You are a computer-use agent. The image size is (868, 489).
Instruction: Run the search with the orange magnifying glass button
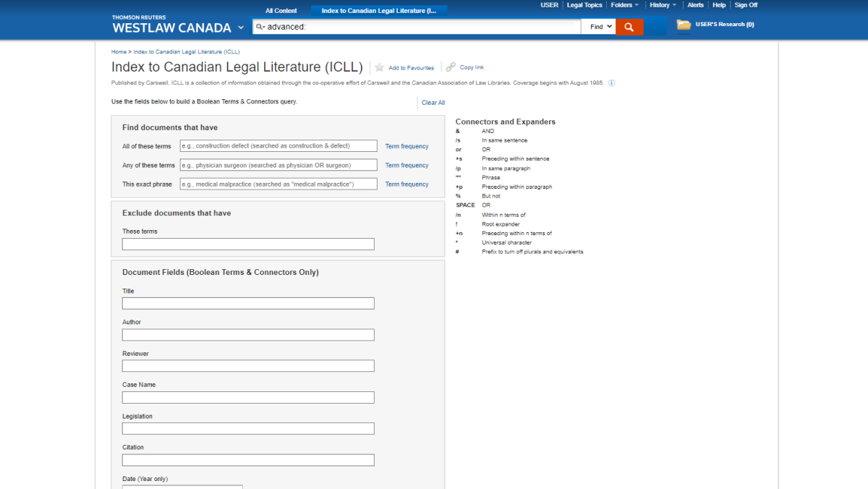click(629, 26)
